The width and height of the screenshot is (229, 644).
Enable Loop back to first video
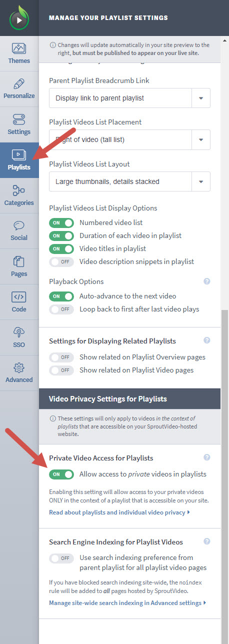[61, 309]
